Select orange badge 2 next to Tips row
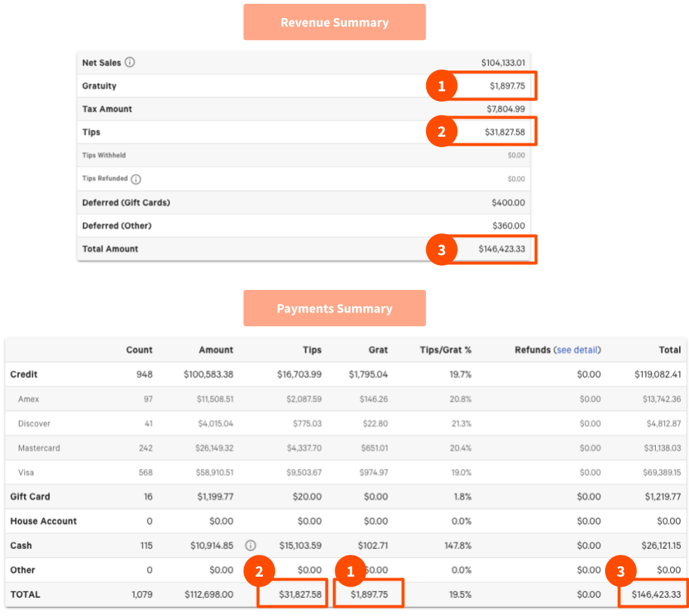The height and width of the screenshot is (616, 689). (442, 131)
